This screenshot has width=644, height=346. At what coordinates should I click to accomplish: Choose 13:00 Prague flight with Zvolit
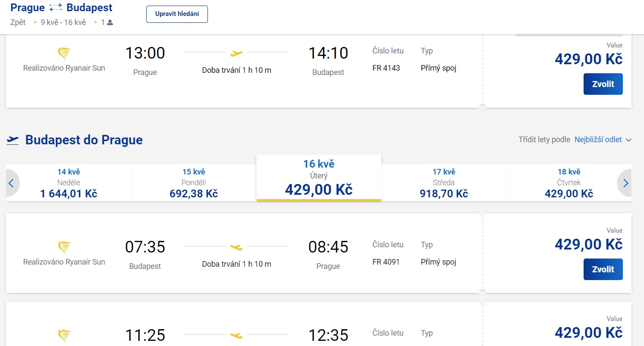[603, 84]
